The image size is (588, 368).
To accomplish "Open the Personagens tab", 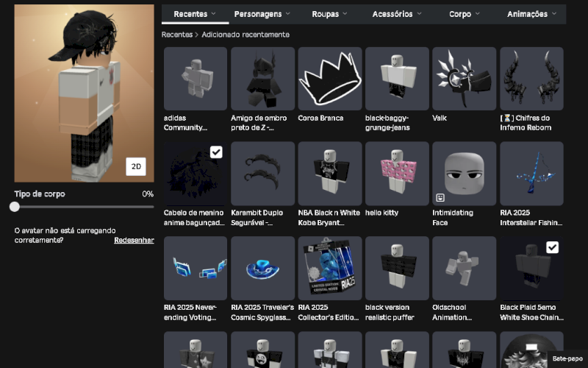I will pos(262,14).
